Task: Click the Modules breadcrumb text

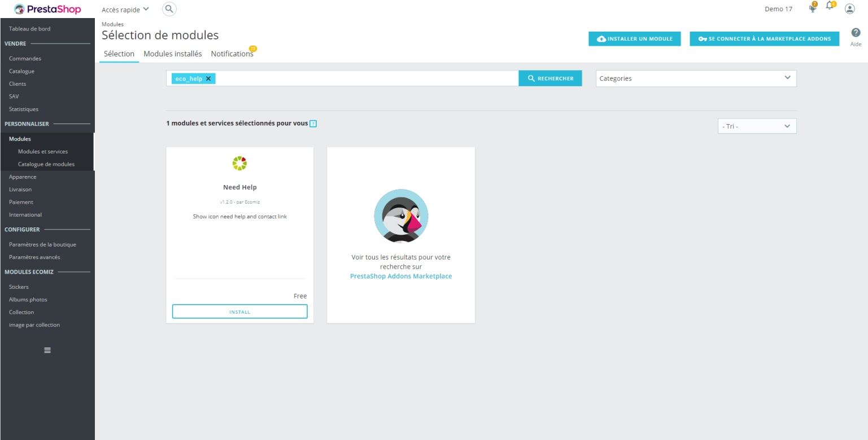Action: click(x=112, y=24)
